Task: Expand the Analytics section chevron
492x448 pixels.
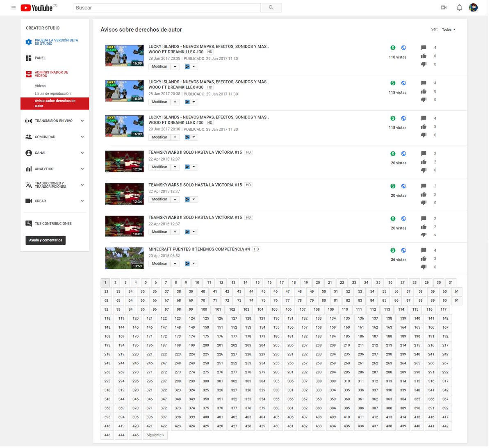Action: 82,169
